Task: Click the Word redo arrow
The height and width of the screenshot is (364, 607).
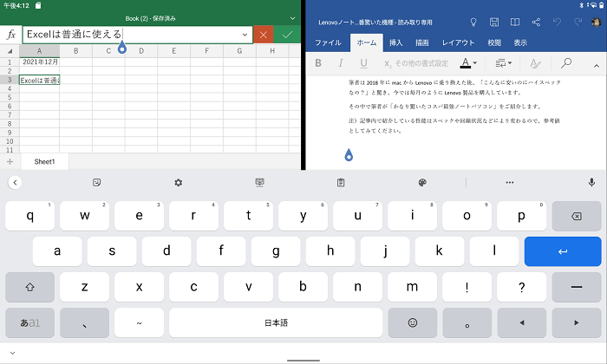Action: click(578, 22)
